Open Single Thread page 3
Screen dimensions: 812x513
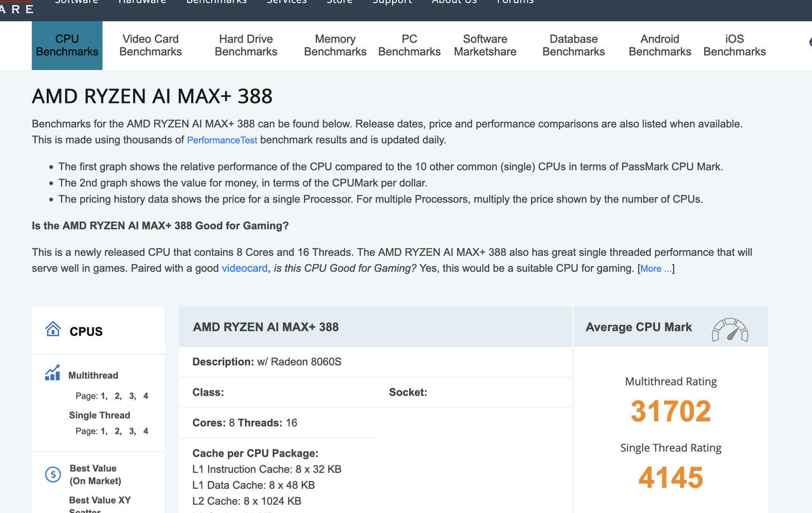tap(132, 430)
